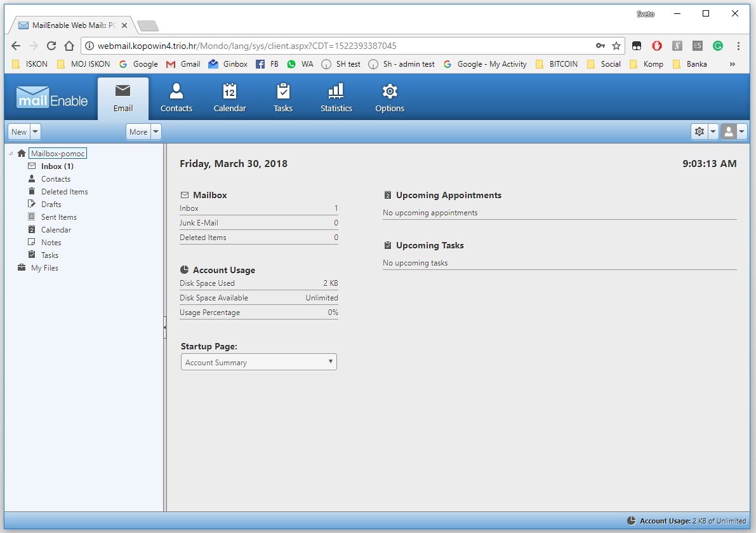The width and height of the screenshot is (756, 533).
Task: Click the Inbox envelope icon in tree
Action: point(32,166)
